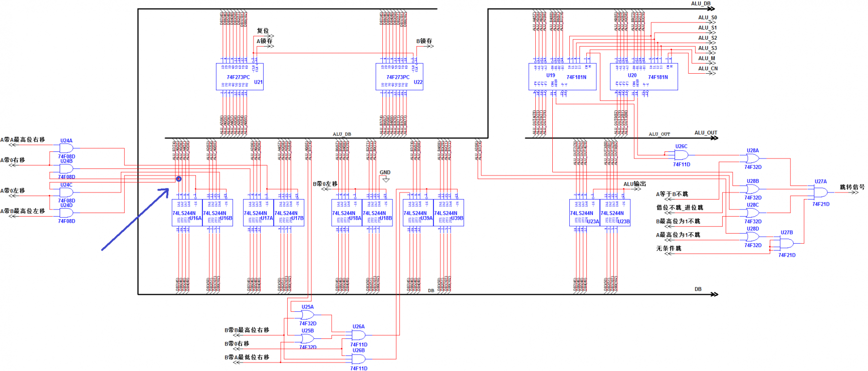Click the U28D OR gate symbol
The image size is (868, 371).
752,237
